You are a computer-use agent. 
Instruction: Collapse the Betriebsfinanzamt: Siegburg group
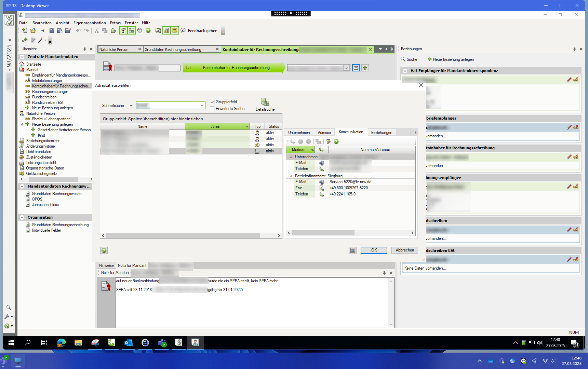coord(291,176)
